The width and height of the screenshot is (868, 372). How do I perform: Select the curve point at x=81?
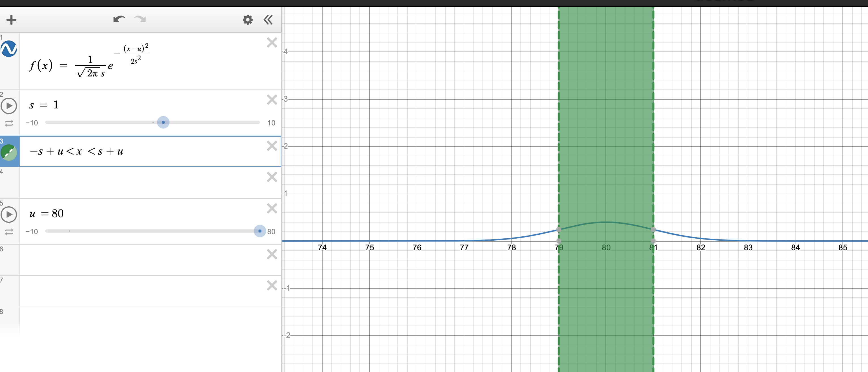pos(653,230)
